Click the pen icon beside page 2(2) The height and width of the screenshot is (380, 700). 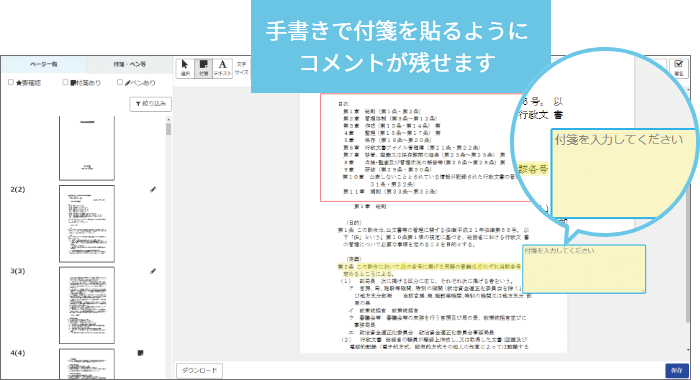coord(153,189)
